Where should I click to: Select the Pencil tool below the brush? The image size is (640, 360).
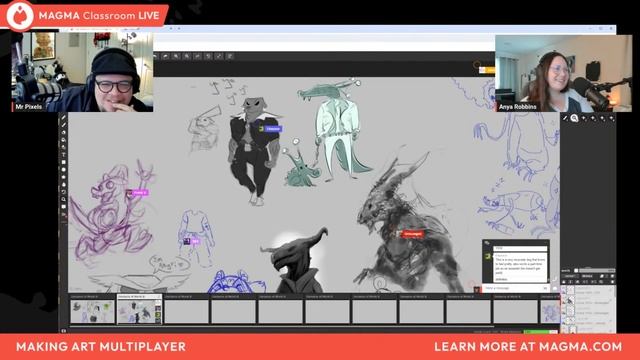(63, 125)
